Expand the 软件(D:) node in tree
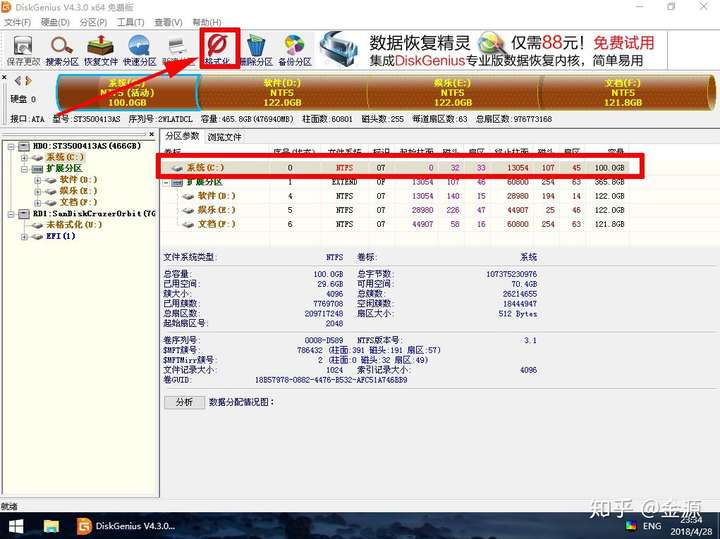This screenshot has width=720, height=539. [x=38, y=180]
